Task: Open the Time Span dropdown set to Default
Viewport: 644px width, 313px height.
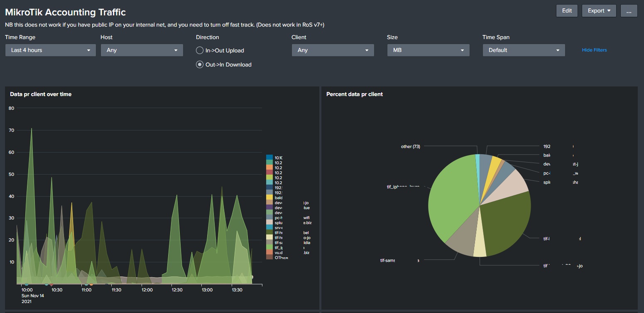Action: click(524, 50)
